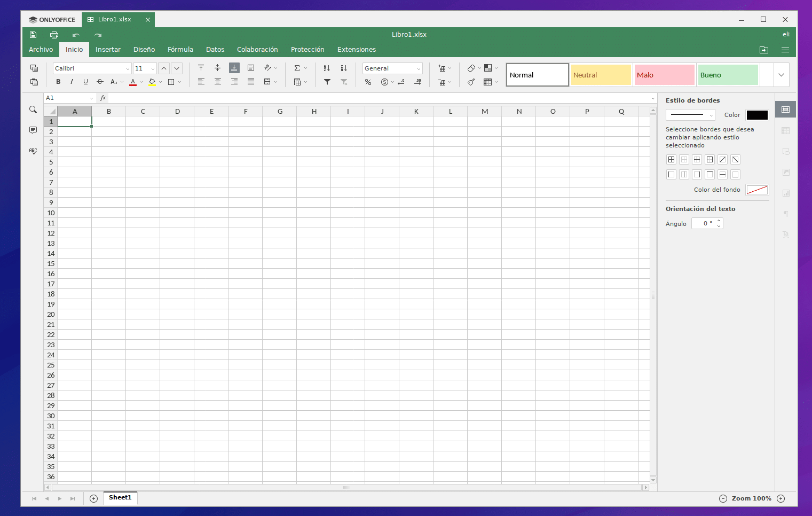The width and height of the screenshot is (812, 516).
Task: Click the open file location icon
Action: pyautogui.click(x=764, y=50)
